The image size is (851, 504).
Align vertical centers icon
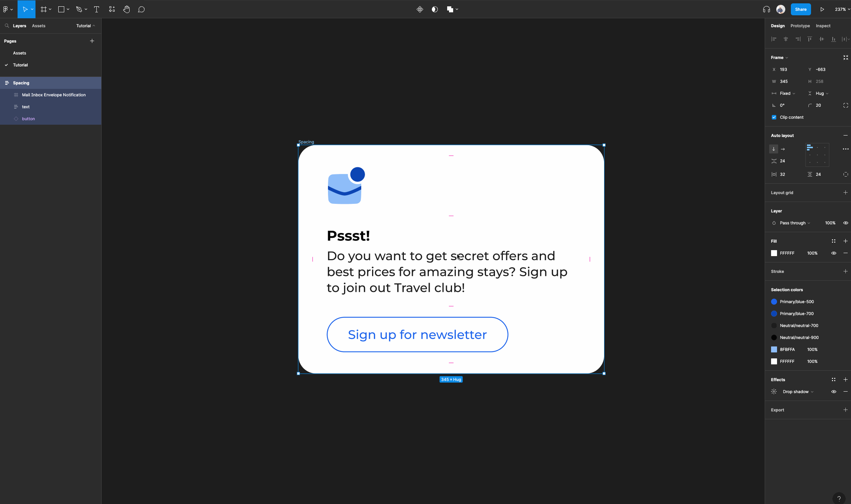(821, 39)
